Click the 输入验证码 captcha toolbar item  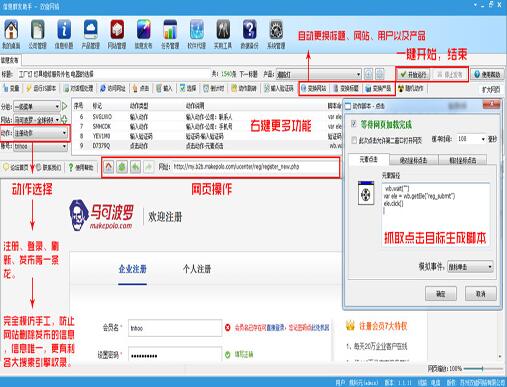(x=279, y=88)
